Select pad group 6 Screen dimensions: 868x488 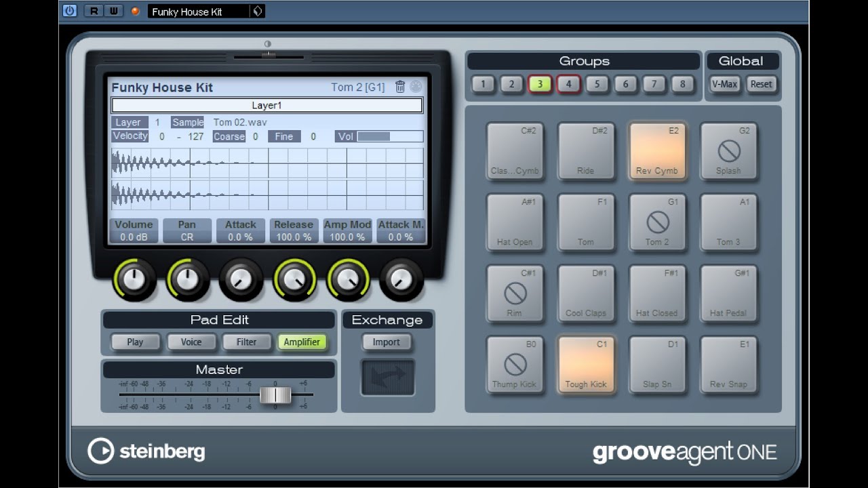[x=625, y=84]
